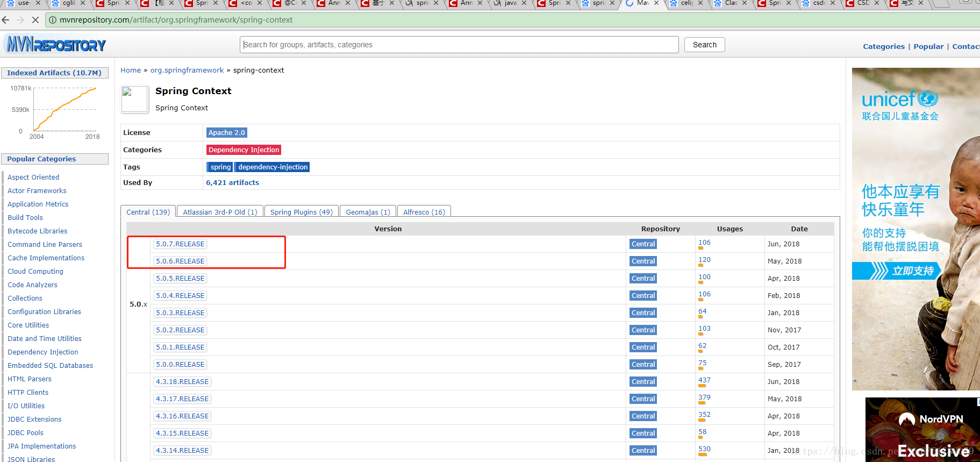Screen dimensions: 980x462
Task: Open version 5.0.1.RELEASE
Action: click(x=180, y=347)
